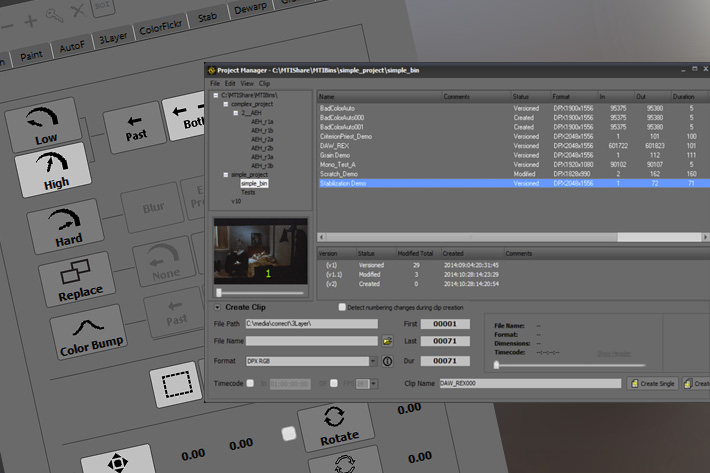Activate the Color Bump button
Image resolution: width=710 pixels, height=473 pixels.
(x=88, y=332)
